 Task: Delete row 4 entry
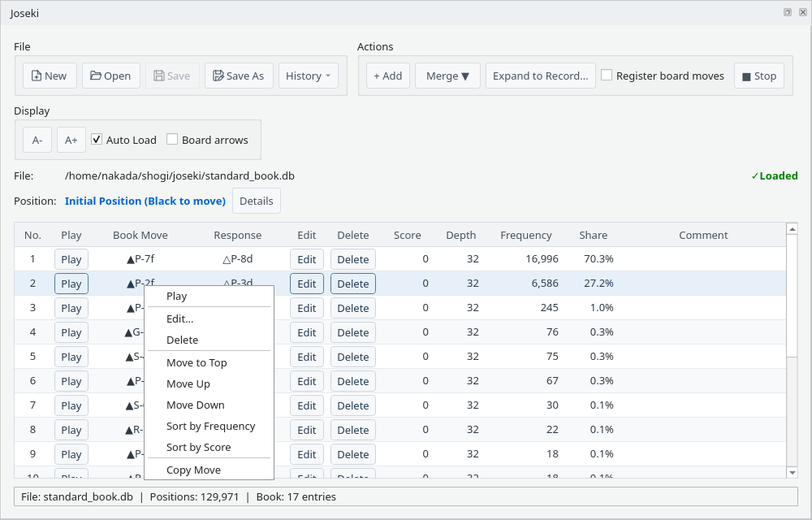click(353, 332)
